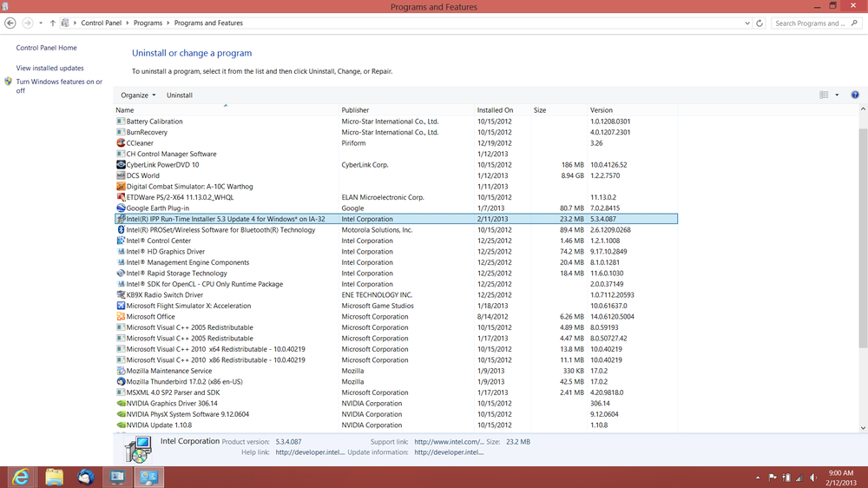The image size is (868, 488).
Task: Select the Intel Control Center icon
Action: (121, 241)
